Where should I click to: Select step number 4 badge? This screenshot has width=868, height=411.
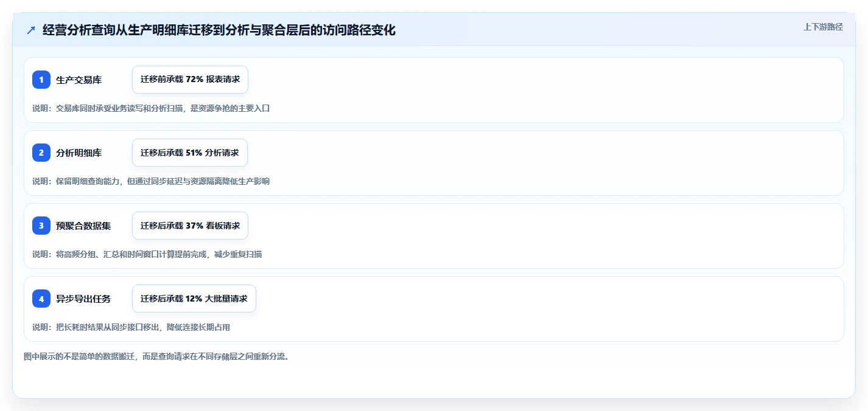(x=41, y=299)
